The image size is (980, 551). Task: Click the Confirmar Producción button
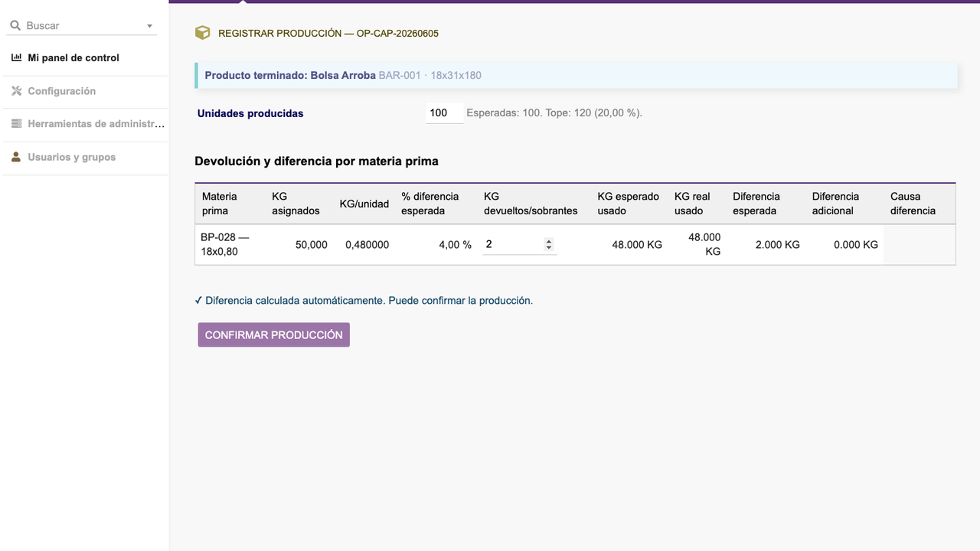pos(274,334)
